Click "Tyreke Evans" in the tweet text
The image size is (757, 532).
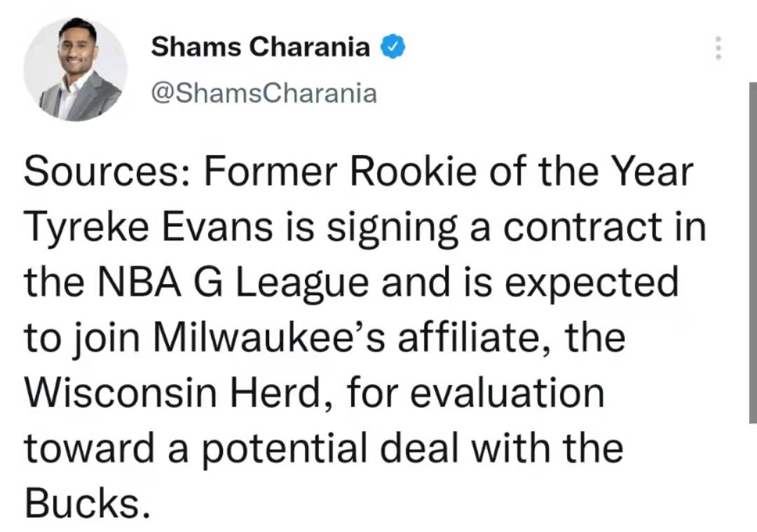click(x=149, y=227)
